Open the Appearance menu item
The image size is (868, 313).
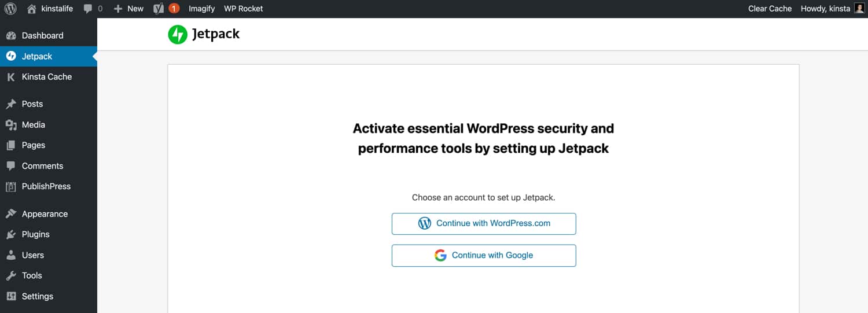click(x=49, y=214)
